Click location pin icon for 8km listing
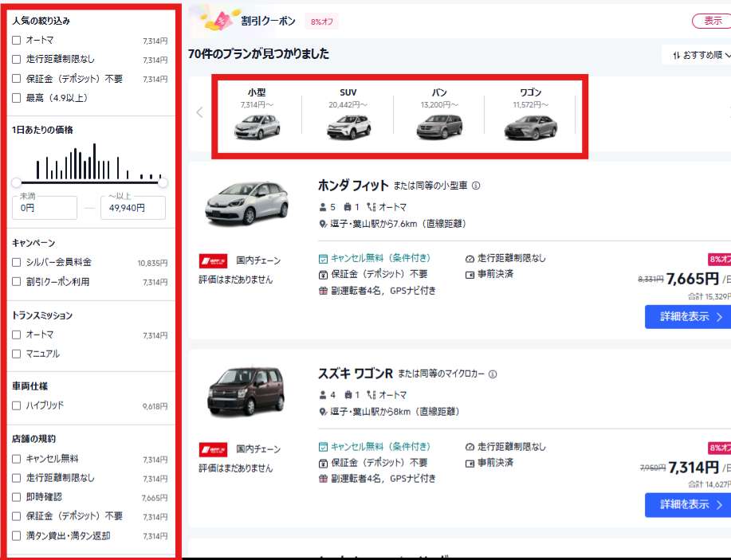This screenshot has height=560, width=731. (323, 412)
